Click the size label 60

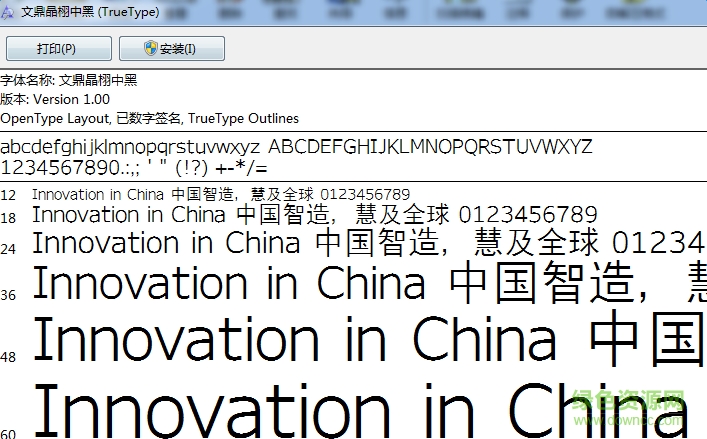pos(8,434)
